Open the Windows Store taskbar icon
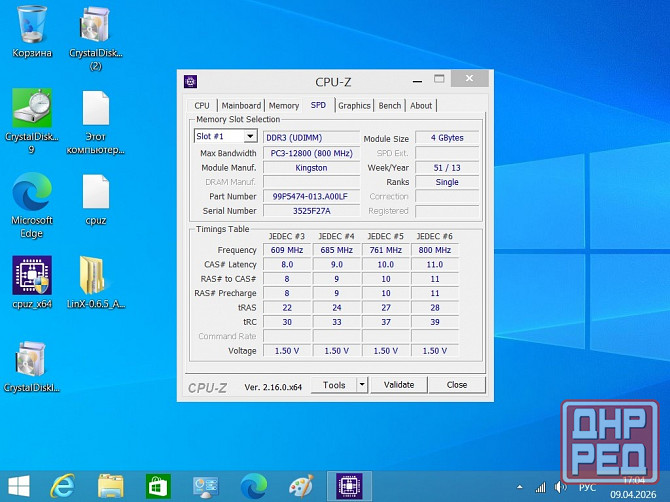Viewport: 670px width, 502px height. (158, 486)
